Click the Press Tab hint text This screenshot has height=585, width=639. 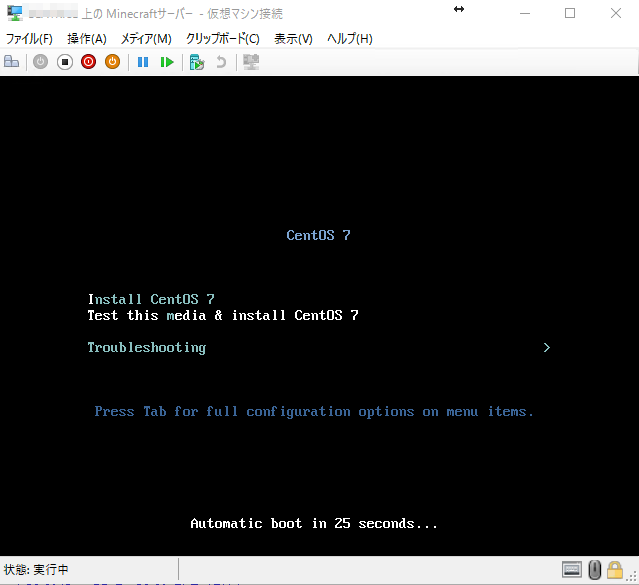coord(314,412)
